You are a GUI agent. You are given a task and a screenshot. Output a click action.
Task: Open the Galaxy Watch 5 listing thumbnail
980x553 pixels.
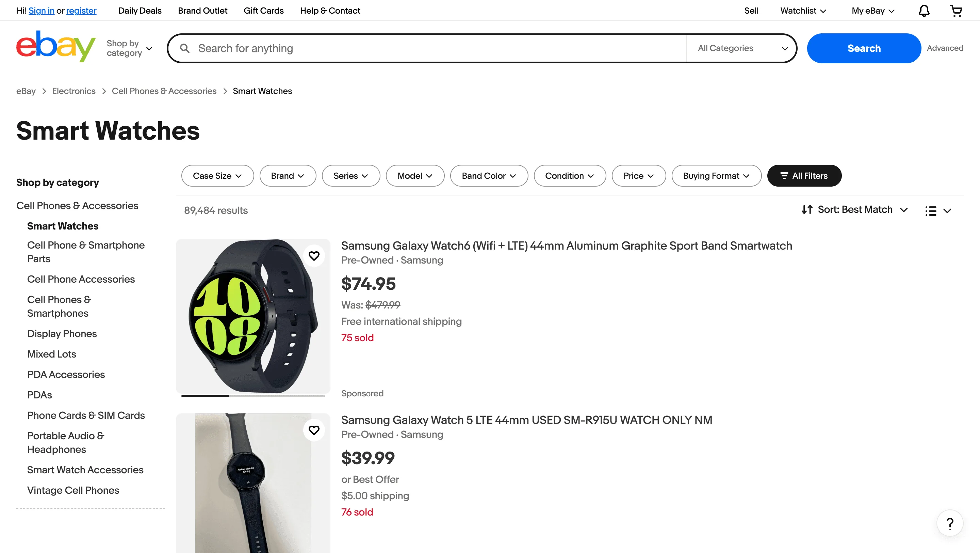coord(253,483)
